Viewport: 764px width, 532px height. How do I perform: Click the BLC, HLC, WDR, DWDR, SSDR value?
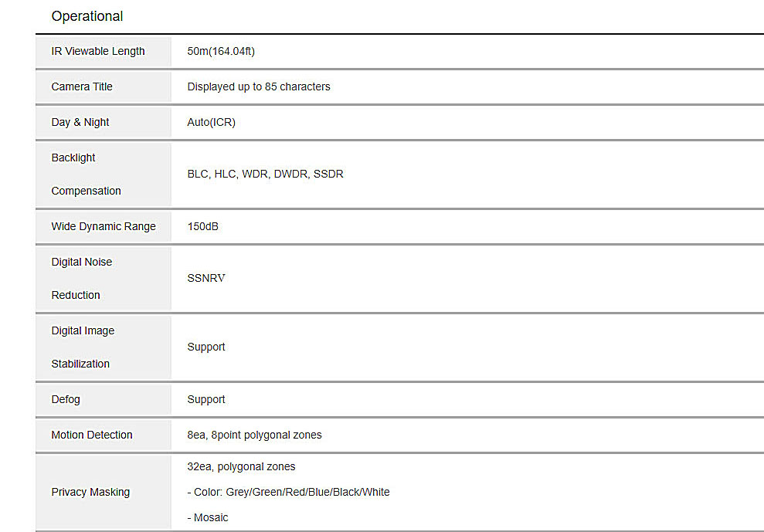point(265,174)
